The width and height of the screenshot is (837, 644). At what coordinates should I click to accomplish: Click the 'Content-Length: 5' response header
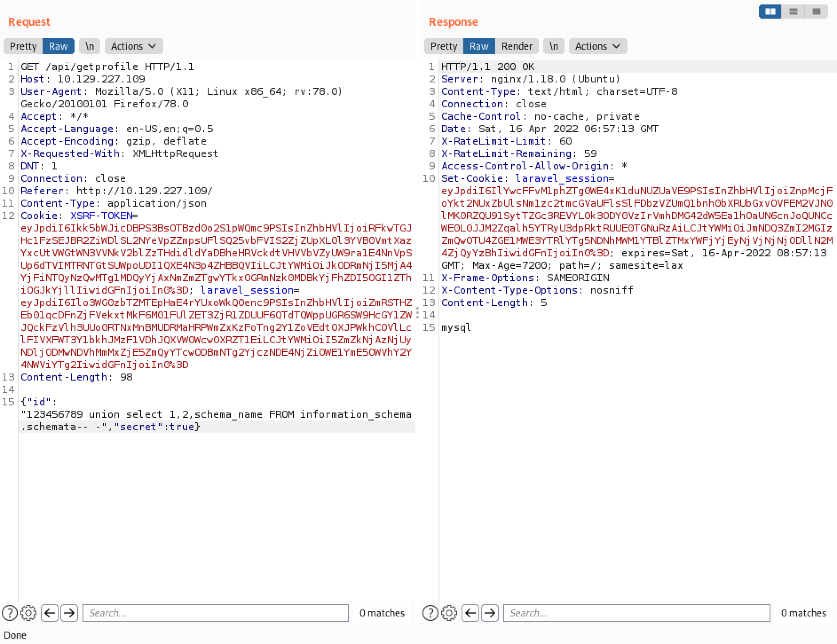(x=494, y=303)
